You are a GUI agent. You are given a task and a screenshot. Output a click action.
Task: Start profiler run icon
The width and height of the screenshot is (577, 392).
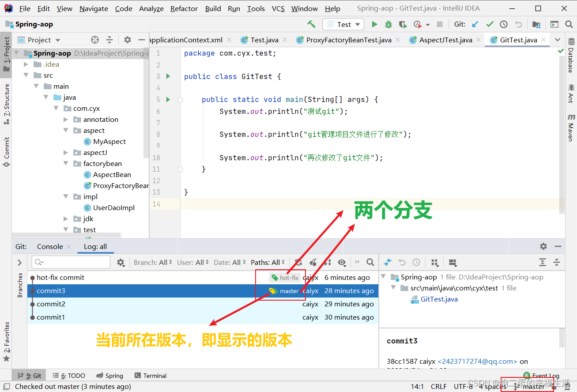pyautogui.click(x=418, y=24)
